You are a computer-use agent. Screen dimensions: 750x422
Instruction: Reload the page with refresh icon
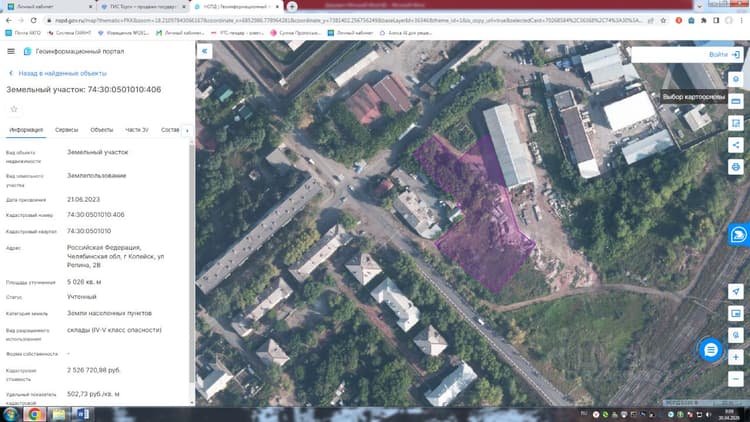click(x=33, y=21)
